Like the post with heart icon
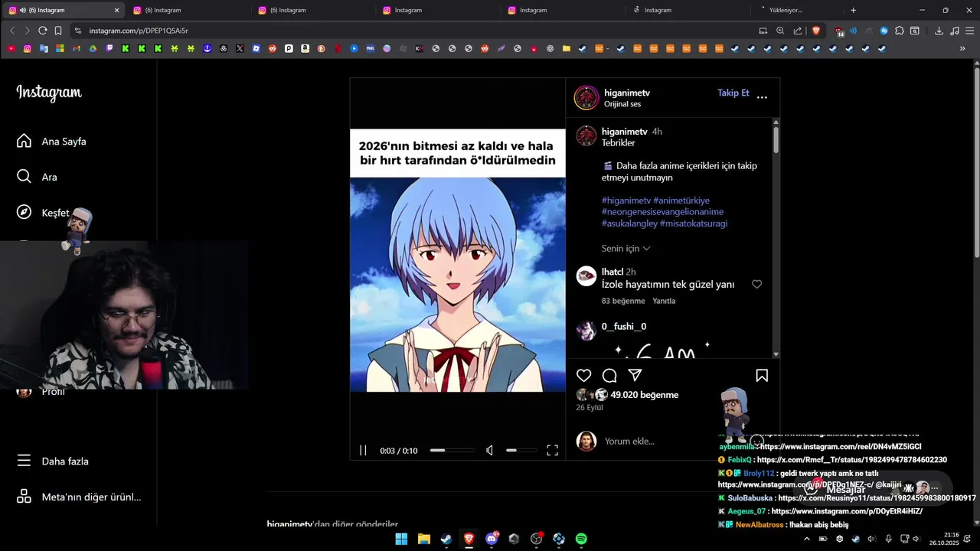 (584, 376)
